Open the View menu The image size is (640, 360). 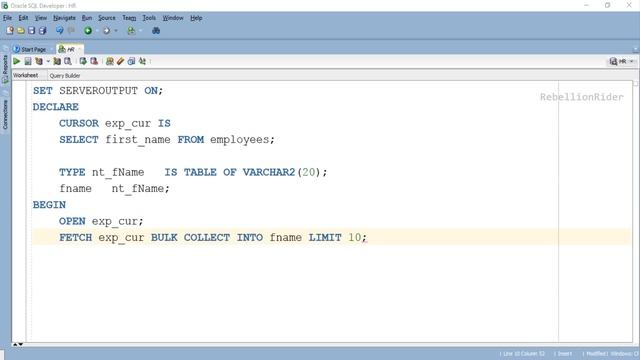coord(40,18)
